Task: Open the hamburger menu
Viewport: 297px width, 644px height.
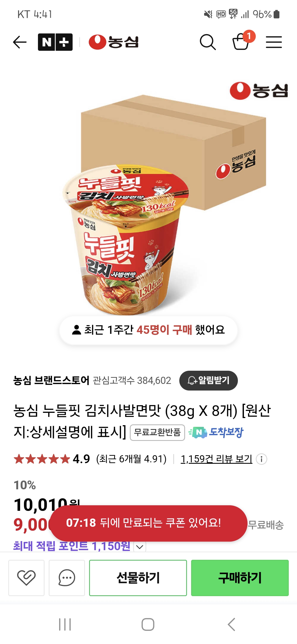Action: coord(274,42)
